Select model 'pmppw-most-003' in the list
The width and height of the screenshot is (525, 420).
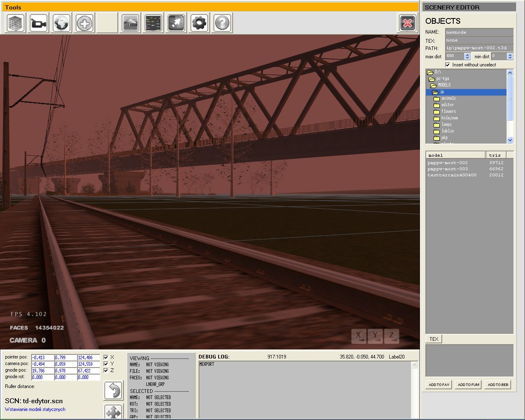point(447,169)
